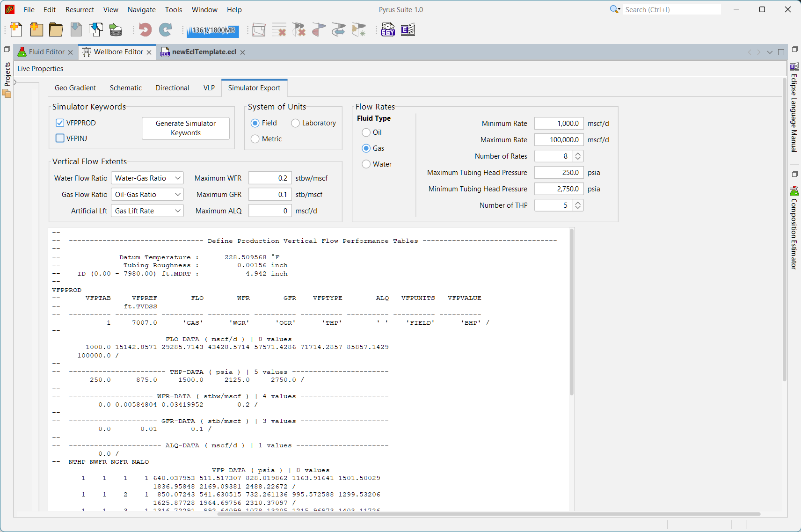
Task: Close the Fluid Editor tab
Action: point(71,52)
